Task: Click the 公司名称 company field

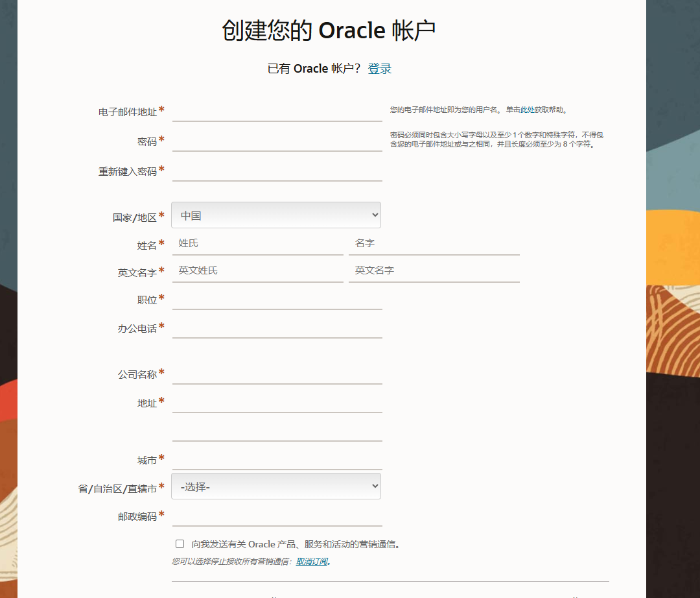Action: (277, 374)
